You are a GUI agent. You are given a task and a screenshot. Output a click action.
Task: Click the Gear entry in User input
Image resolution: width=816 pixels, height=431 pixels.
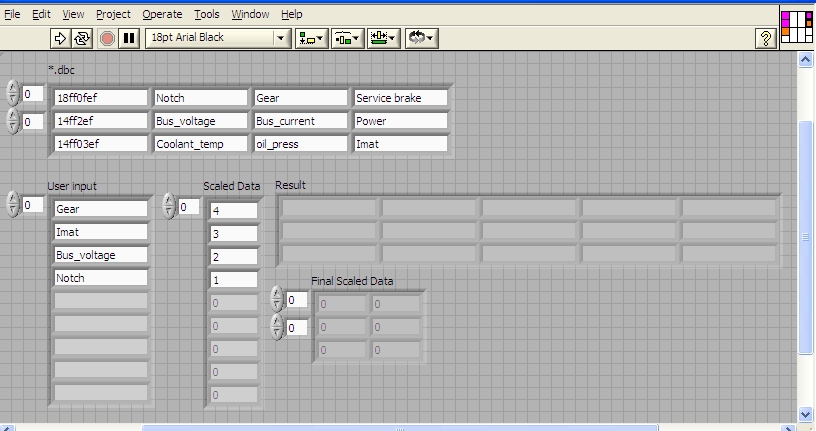(100, 209)
